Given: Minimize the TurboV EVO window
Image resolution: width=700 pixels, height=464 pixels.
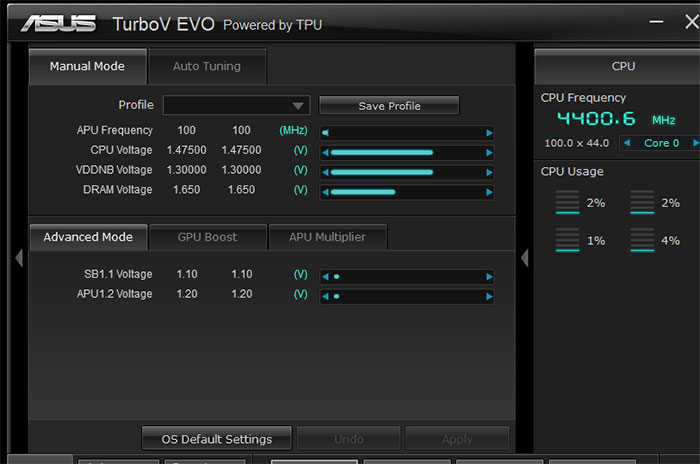Looking at the screenshot, I should point(656,22).
